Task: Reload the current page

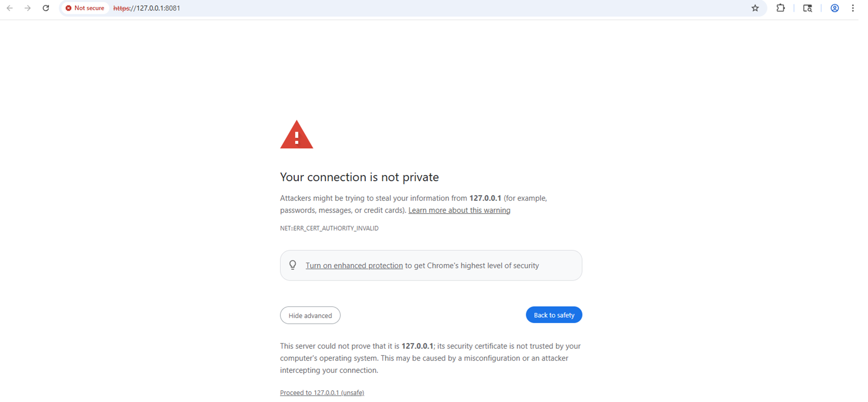Action: 46,8
